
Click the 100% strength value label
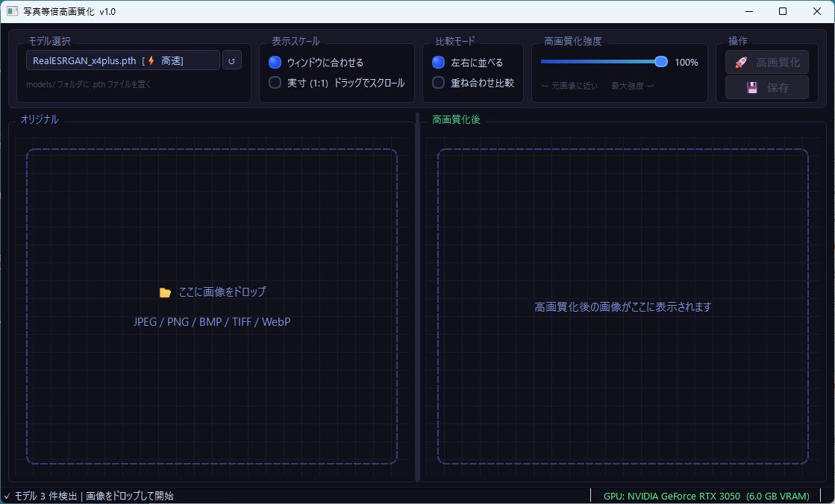(687, 63)
